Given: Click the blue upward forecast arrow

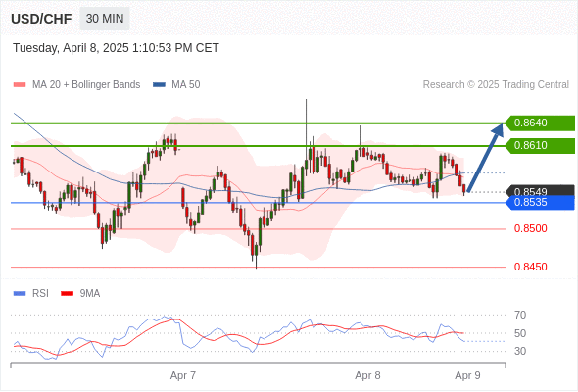Looking at the screenshot, I should [x=485, y=158].
